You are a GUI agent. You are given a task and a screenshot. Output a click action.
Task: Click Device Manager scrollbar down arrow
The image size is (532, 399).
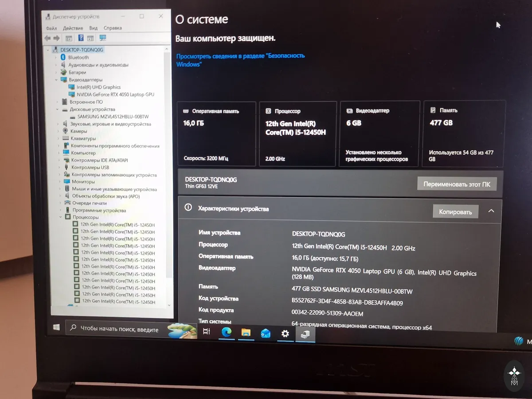click(x=170, y=305)
